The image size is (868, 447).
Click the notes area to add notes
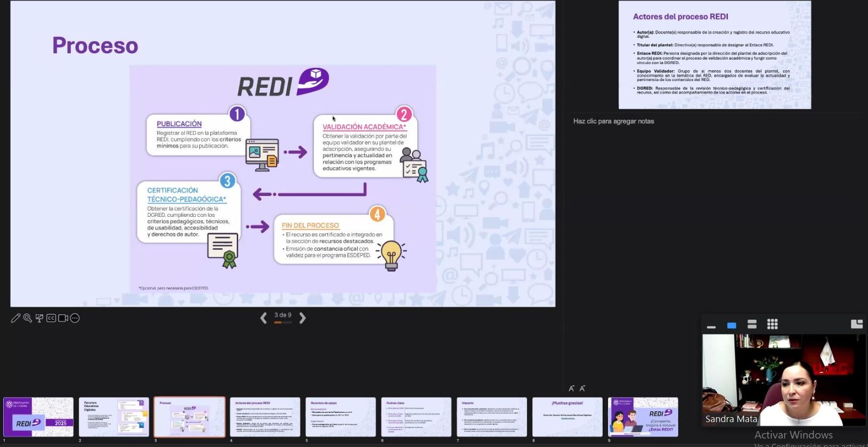point(613,121)
